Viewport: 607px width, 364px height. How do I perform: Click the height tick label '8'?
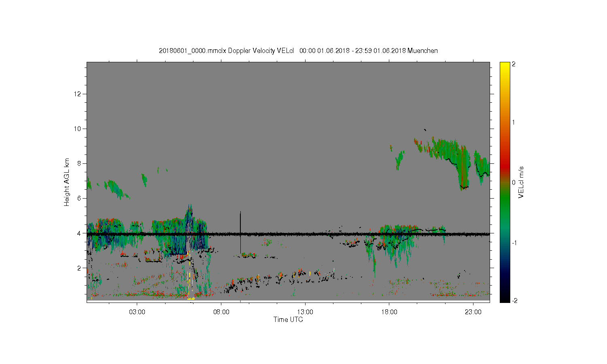[79, 163]
